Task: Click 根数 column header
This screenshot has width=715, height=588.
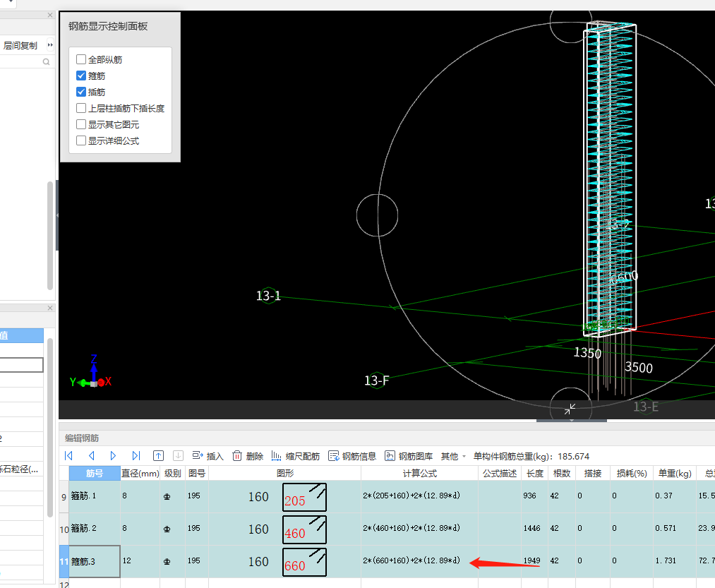Action: point(562,474)
